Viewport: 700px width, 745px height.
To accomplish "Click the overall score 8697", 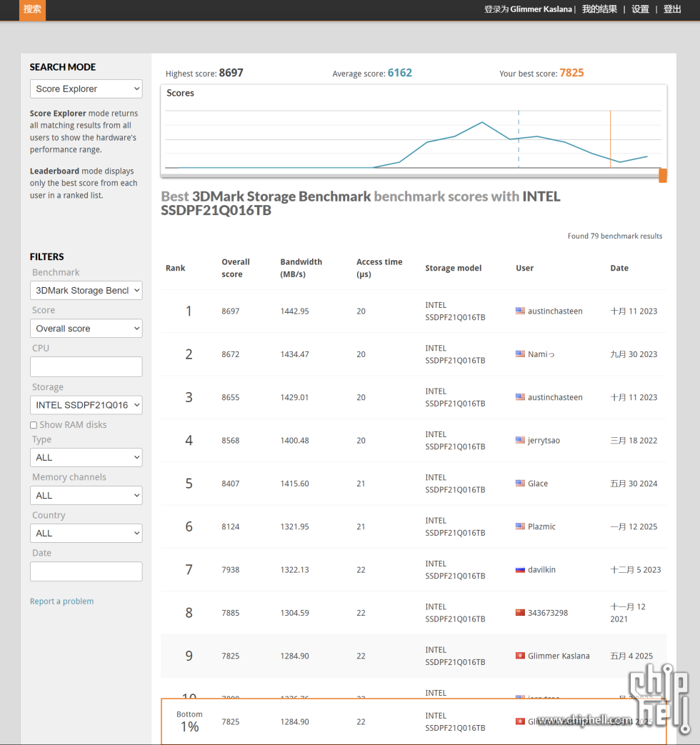I will point(231,311).
